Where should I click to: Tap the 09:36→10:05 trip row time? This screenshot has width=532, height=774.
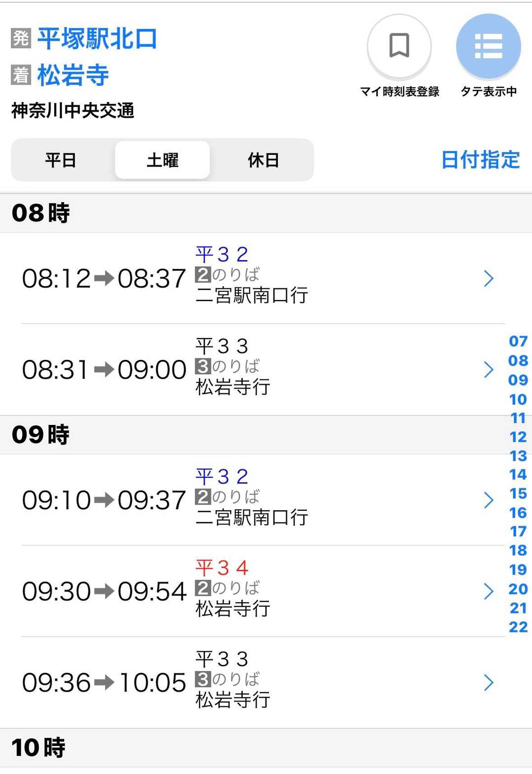pos(104,683)
